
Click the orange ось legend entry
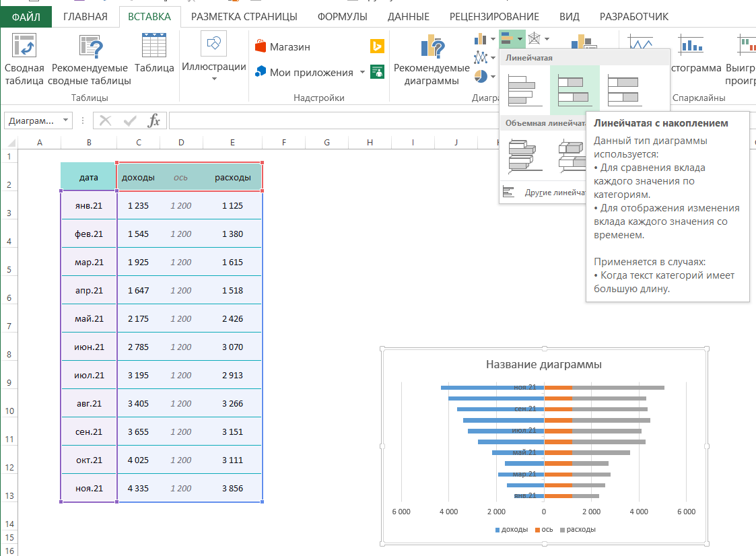click(x=544, y=530)
